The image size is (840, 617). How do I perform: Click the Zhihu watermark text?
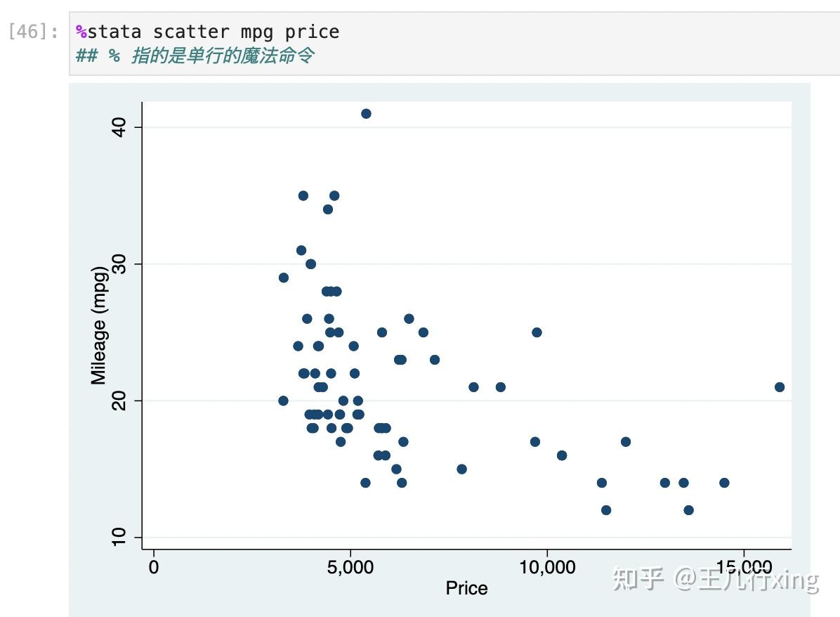point(715,580)
